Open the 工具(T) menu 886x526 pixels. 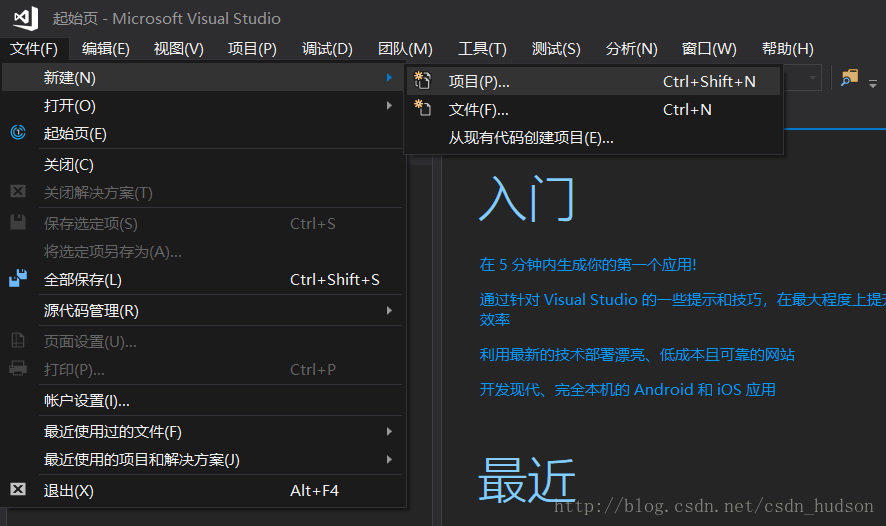coord(482,49)
